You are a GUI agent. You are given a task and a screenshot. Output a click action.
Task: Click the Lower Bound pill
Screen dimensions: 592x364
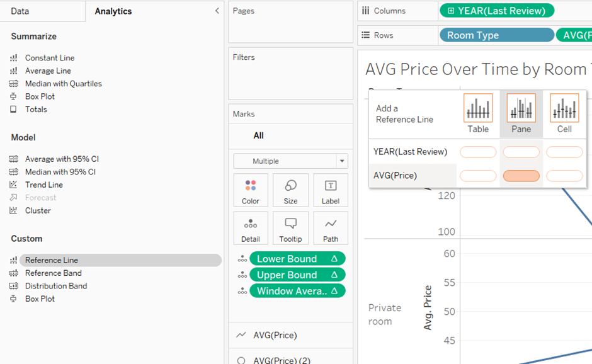point(297,259)
